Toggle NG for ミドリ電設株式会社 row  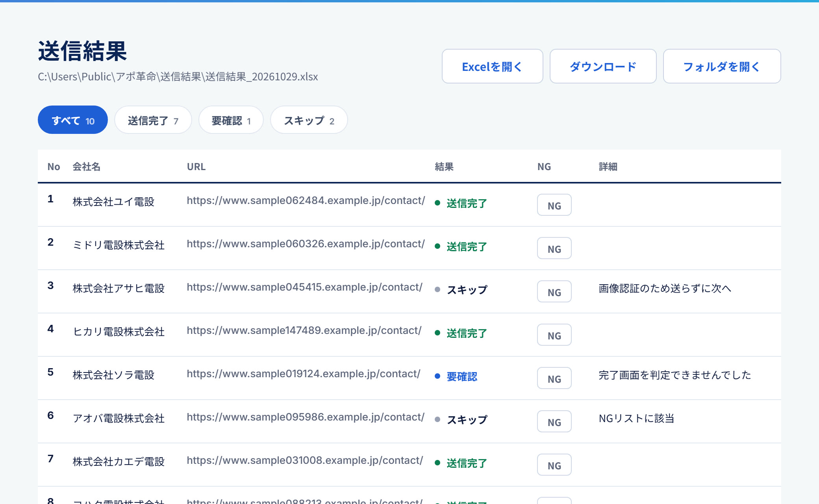554,248
